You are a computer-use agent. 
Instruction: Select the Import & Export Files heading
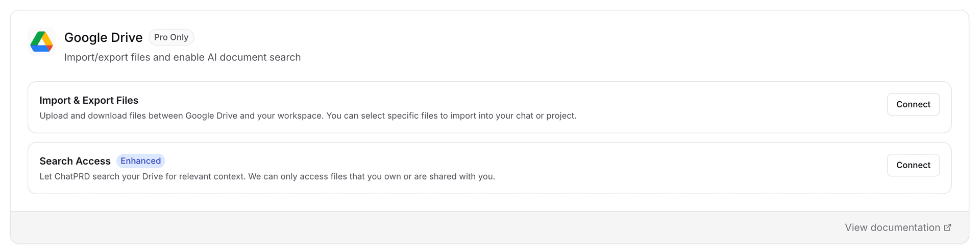89,100
